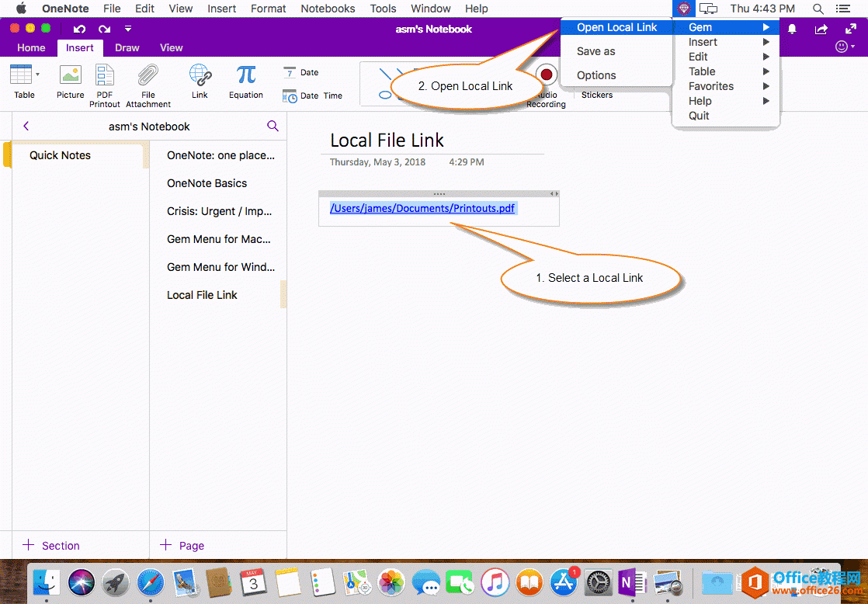Viewport: 868px width, 604px height.
Task: Add a new Section
Action: (51, 546)
